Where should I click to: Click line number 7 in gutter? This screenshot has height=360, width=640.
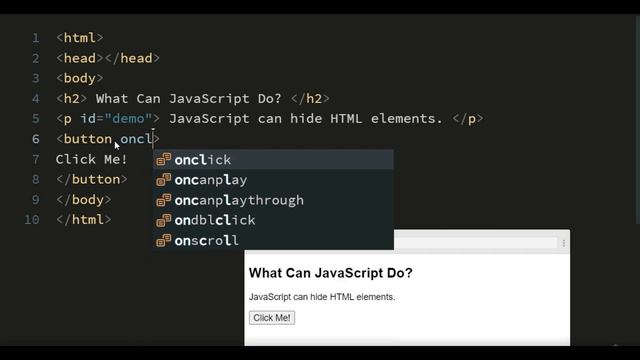(x=36, y=159)
